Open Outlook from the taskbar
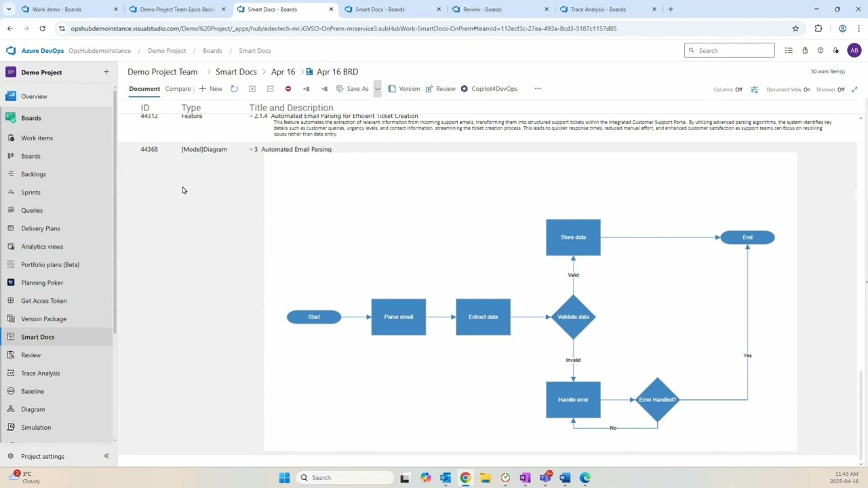 pos(446,478)
